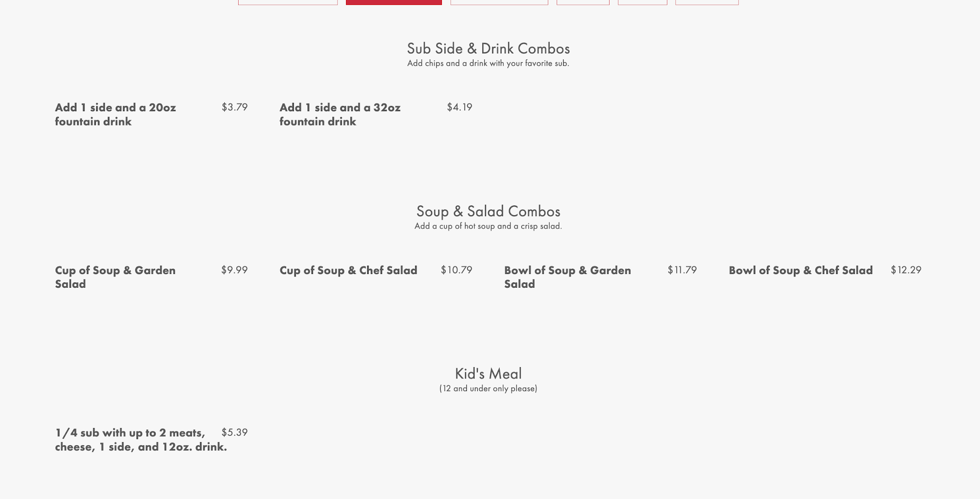Click the "Add chips and a drink" subtitle
The width and height of the screenshot is (980, 499).
pyautogui.click(x=489, y=63)
